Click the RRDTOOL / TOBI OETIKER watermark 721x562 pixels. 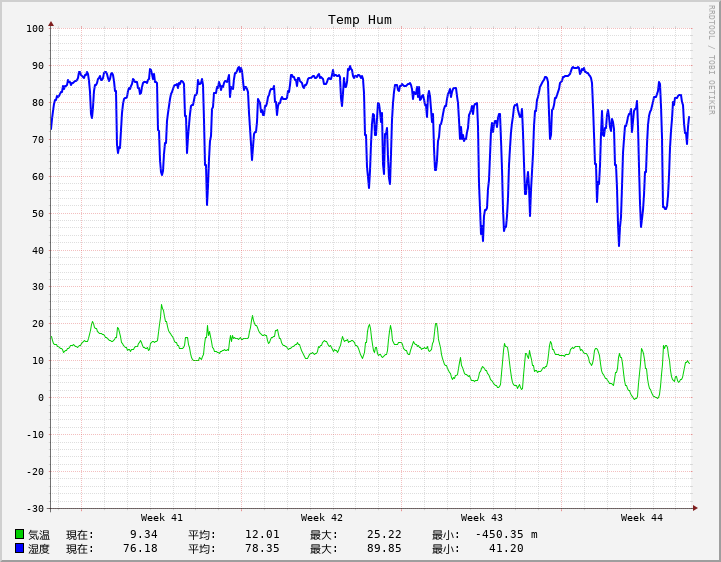712,60
